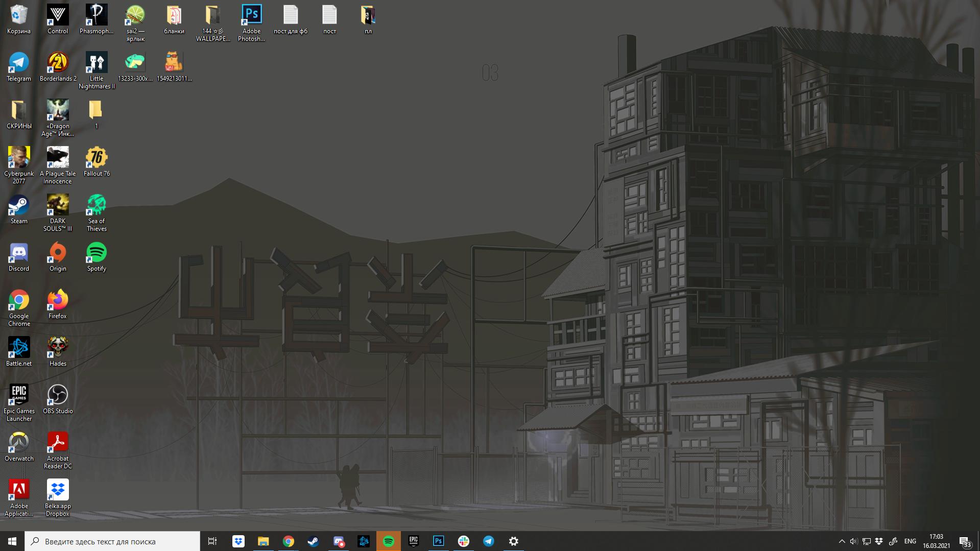Switch to Spotify in the taskbar
The image size is (980, 551).
[x=389, y=541]
